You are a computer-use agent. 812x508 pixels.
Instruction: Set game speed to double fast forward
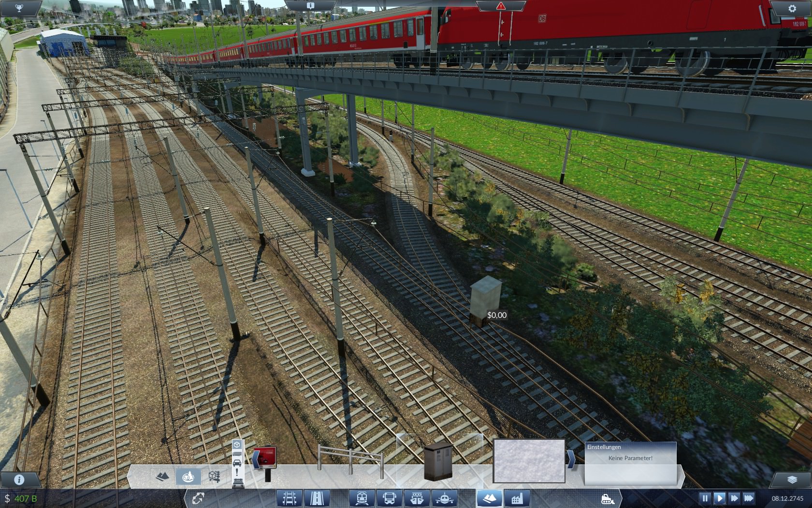734,498
